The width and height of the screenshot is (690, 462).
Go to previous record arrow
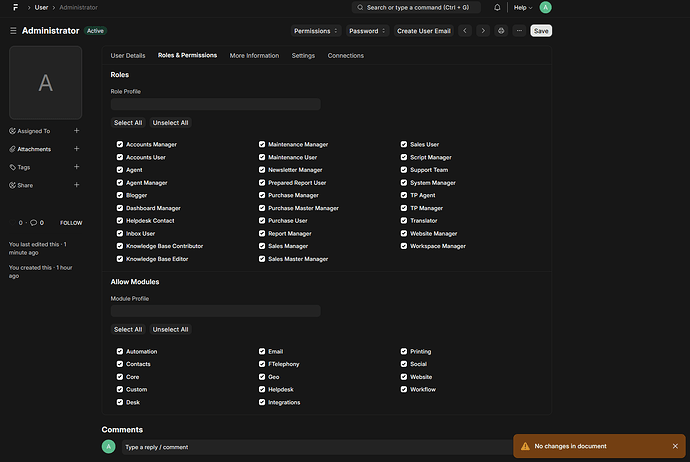(x=464, y=31)
